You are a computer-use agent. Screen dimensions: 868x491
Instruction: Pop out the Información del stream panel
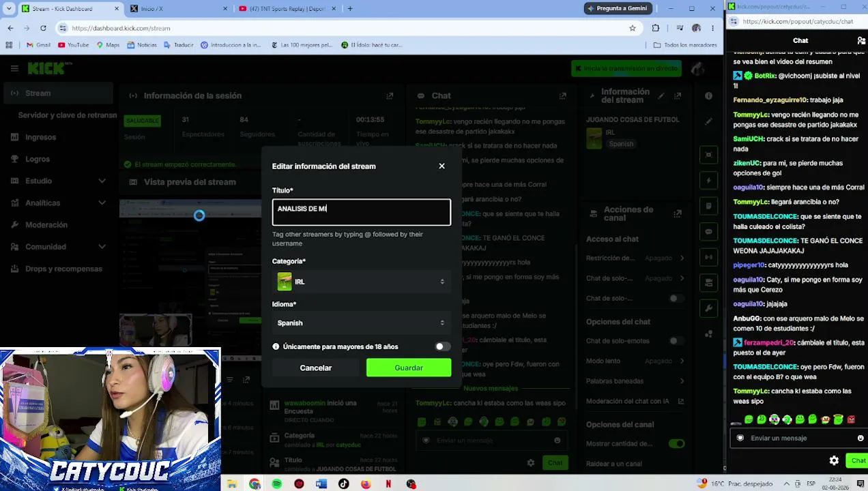(x=678, y=96)
